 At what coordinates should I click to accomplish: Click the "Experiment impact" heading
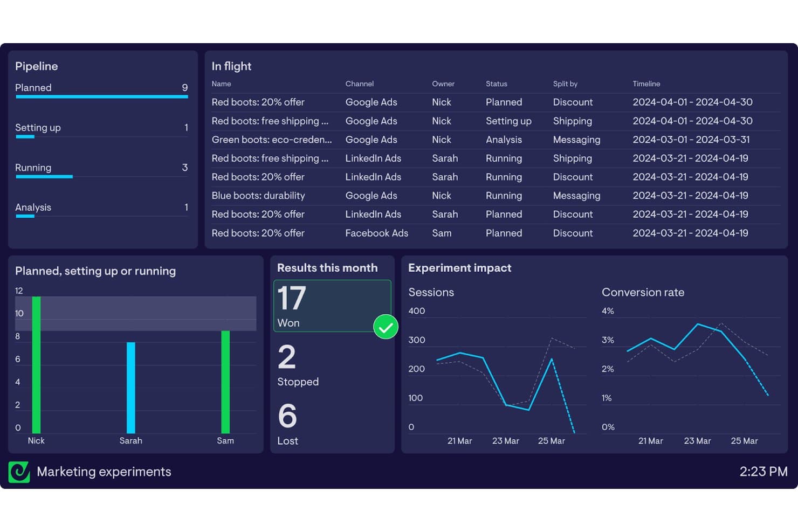pyautogui.click(x=460, y=268)
